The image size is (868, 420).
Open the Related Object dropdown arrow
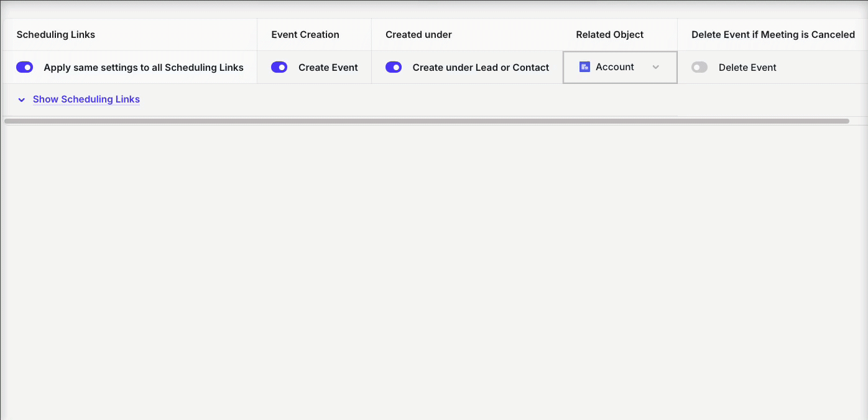click(655, 67)
